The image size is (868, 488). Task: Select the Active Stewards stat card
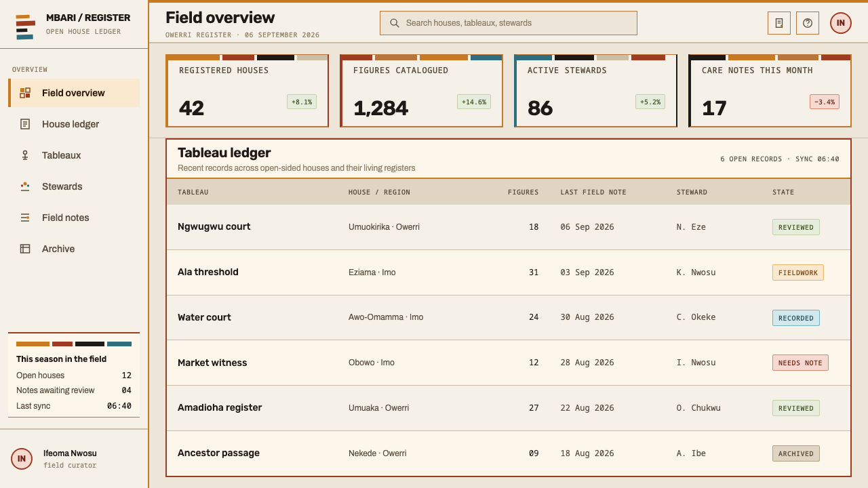pyautogui.click(x=596, y=91)
